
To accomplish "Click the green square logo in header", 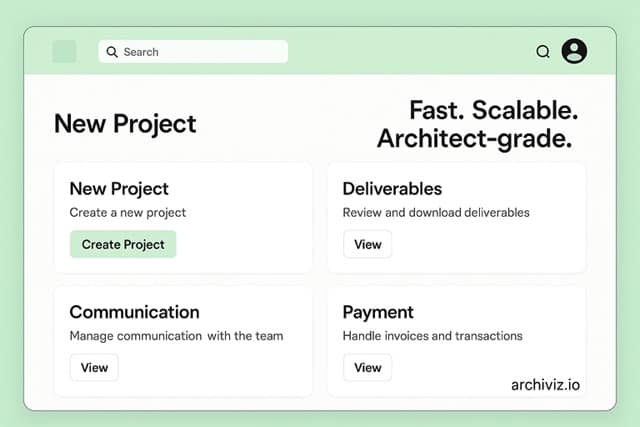I will coord(64,52).
